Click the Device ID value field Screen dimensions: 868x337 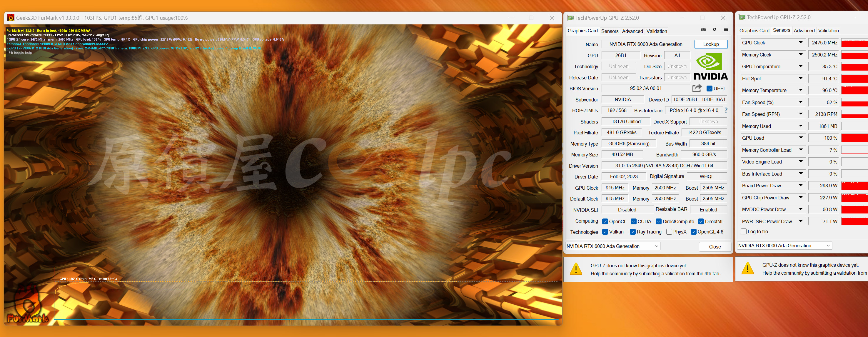click(x=699, y=99)
